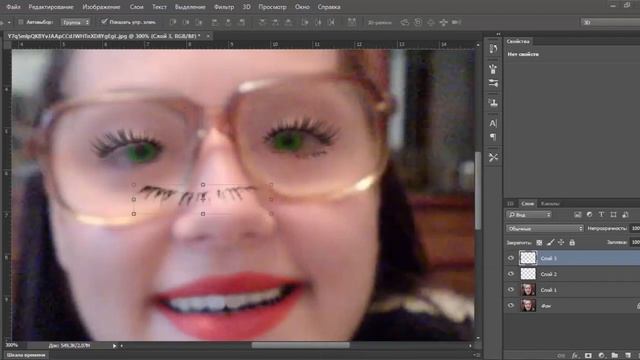Image resolution: width=640 pixels, height=360 pixels.
Task: Open the Clone Source stamp panel icon
Action: (493, 102)
